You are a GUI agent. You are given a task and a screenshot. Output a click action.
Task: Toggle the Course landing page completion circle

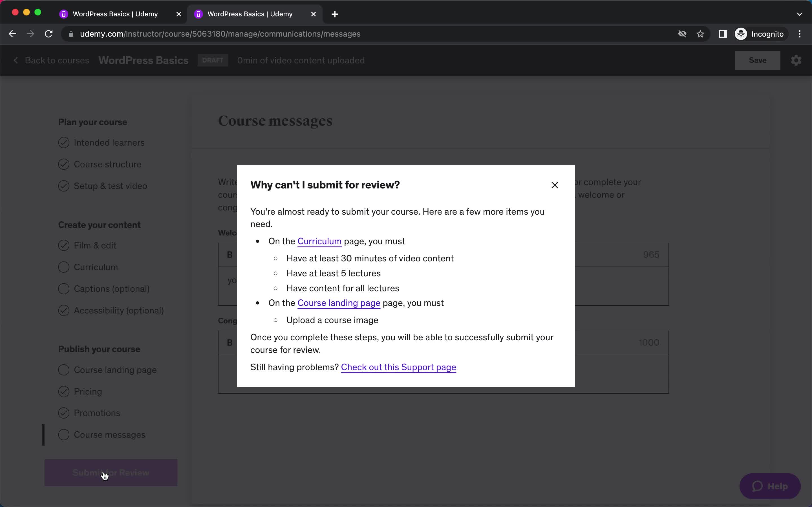click(x=63, y=370)
